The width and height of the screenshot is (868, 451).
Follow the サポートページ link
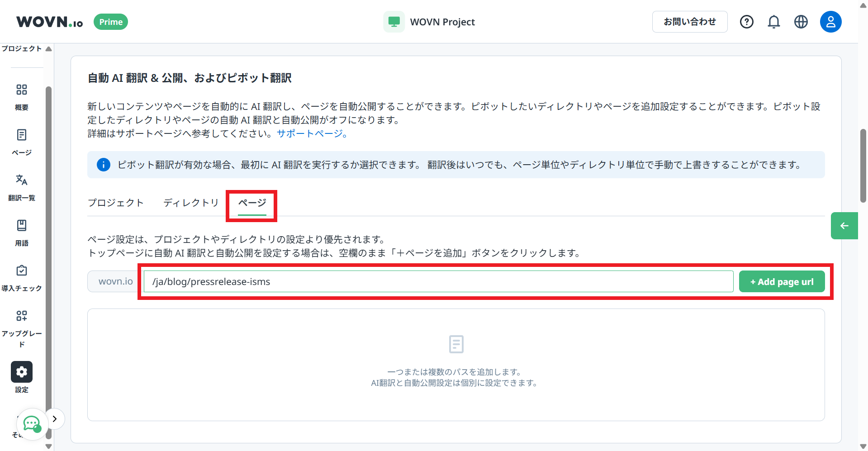click(x=312, y=133)
